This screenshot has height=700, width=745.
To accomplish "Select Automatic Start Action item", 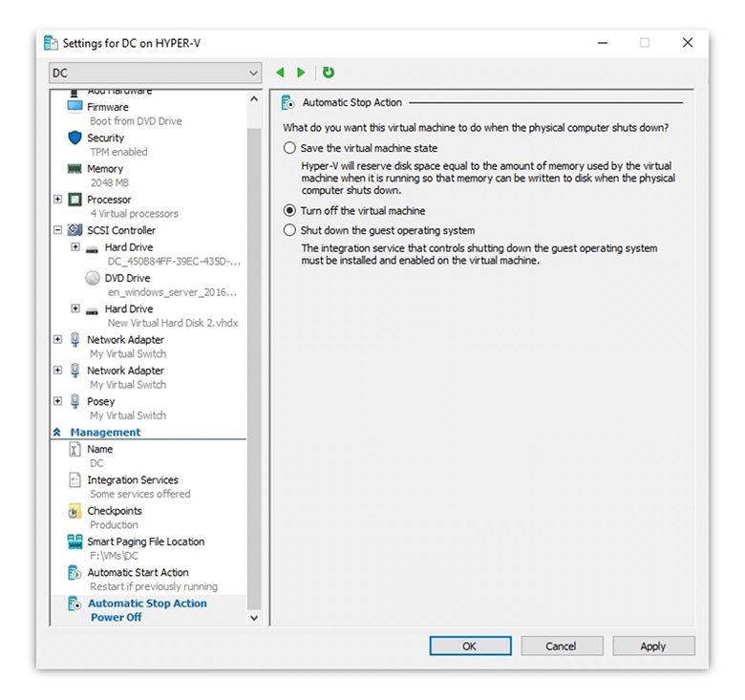I will pos(138,573).
